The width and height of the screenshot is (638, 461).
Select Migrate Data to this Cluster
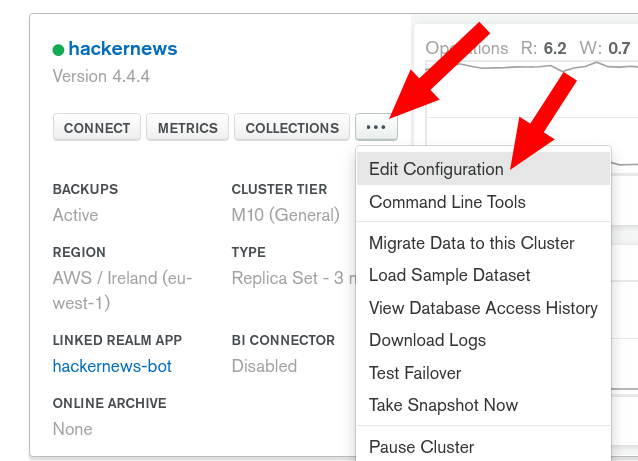[471, 243]
